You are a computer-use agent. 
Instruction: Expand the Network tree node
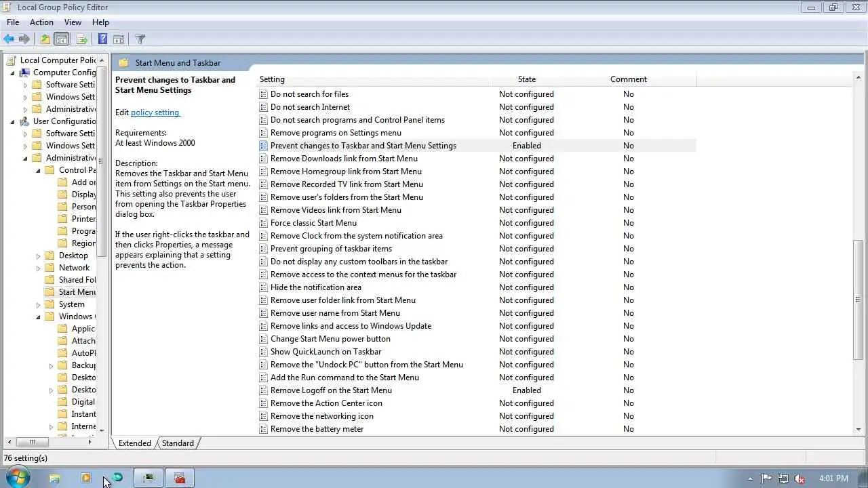(39, 268)
